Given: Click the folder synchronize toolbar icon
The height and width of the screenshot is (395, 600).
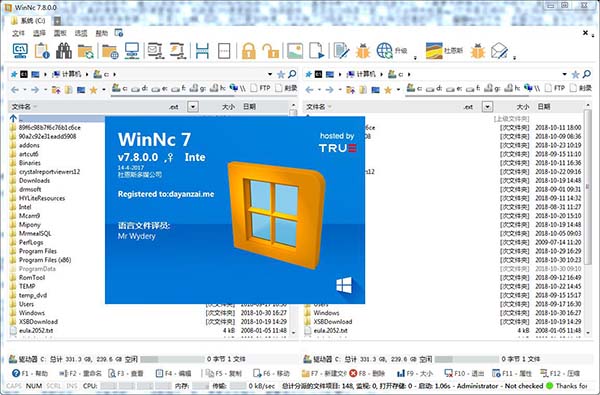Looking at the screenshot, I should point(85,51).
